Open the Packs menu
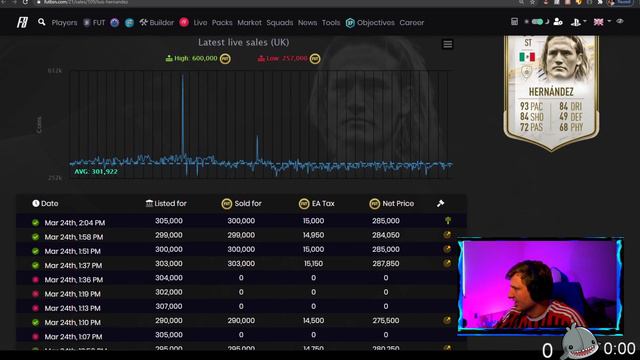The width and height of the screenshot is (640, 360). [x=222, y=23]
